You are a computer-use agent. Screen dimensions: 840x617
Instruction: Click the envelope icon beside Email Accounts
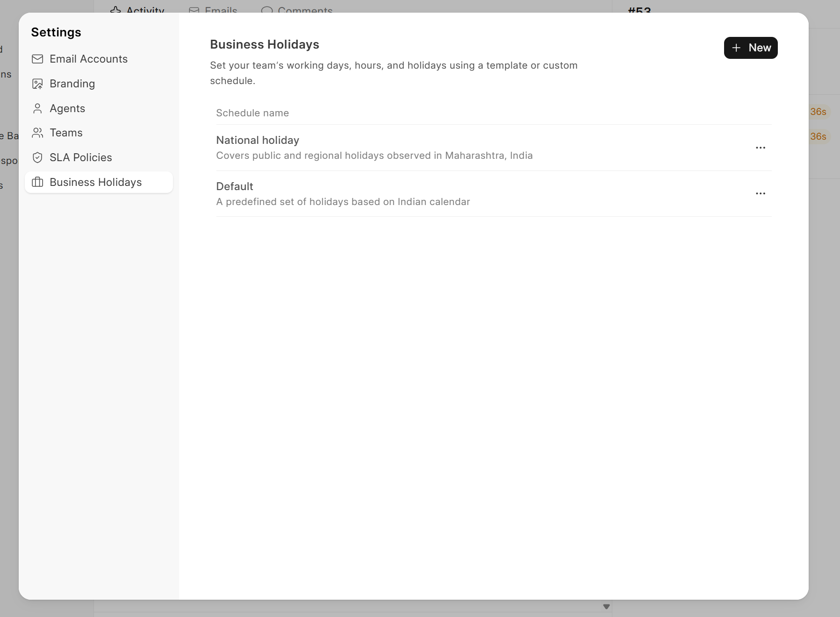37,59
